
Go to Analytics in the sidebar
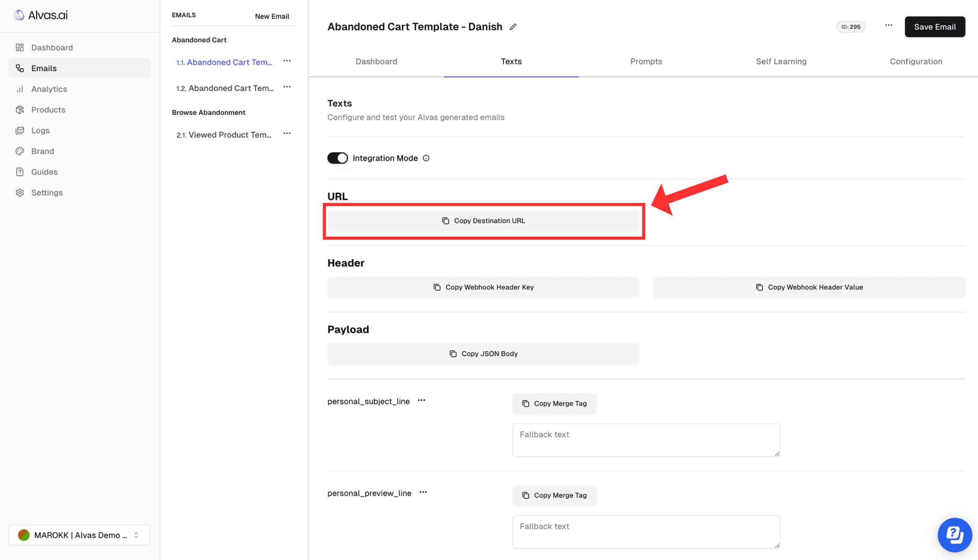click(x=79, y=89)
